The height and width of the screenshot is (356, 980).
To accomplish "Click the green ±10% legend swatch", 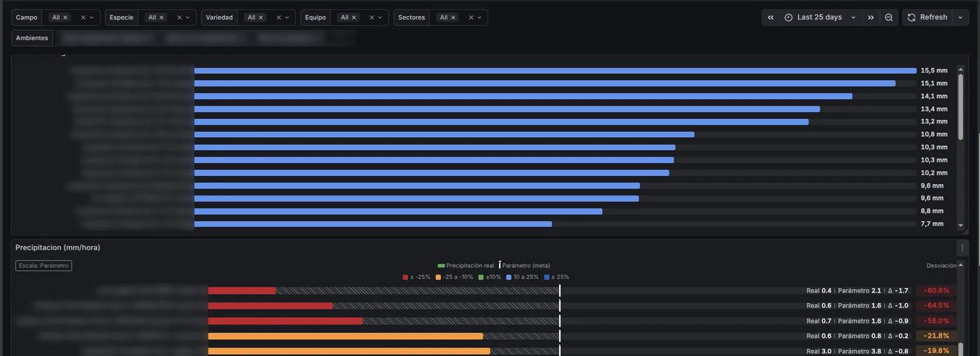I will tap(481, 278).
